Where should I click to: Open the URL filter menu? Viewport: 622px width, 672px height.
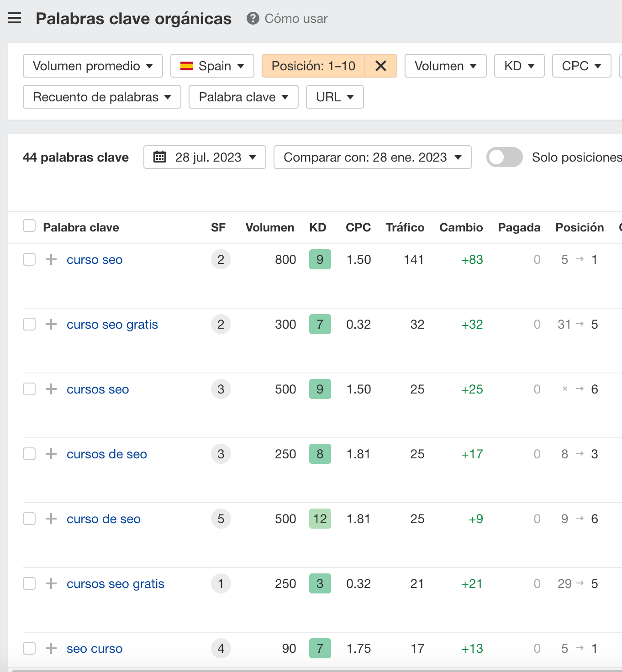coord(334,97)
